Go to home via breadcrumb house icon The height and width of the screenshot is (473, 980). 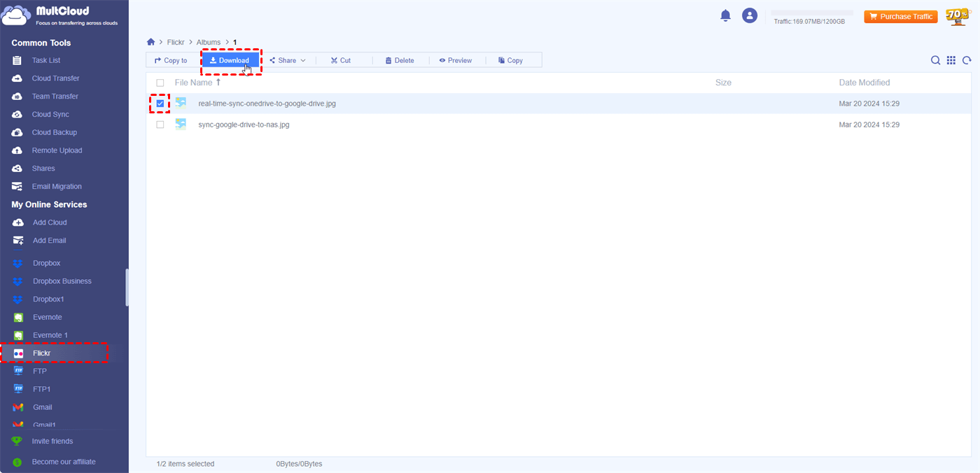(x=150, y=42)
